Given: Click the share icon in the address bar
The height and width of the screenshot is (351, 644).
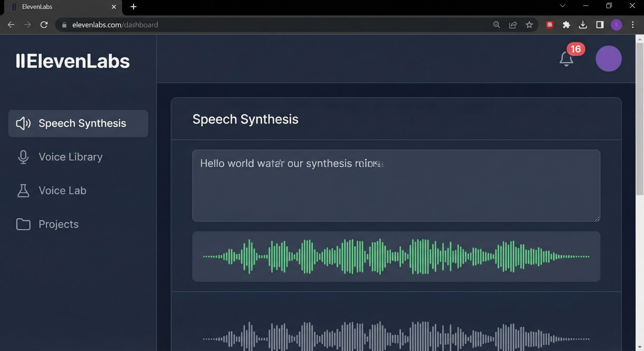Looking at the screenshot, I should (x=513, y=25).
